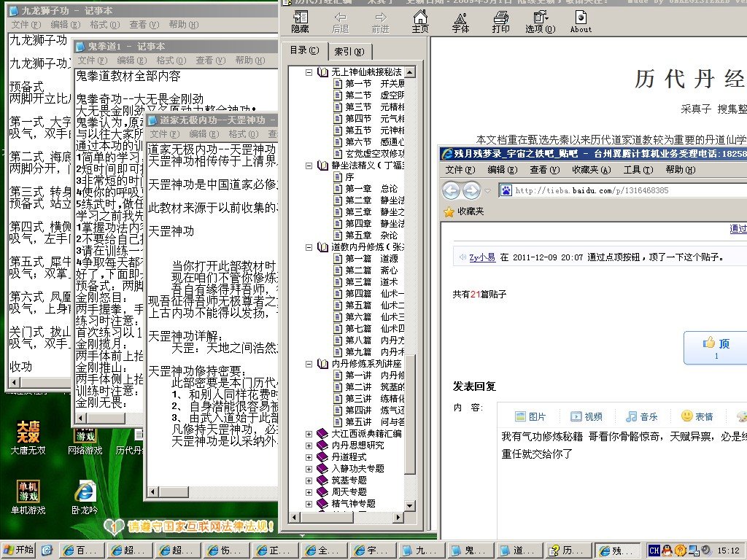Click left scroll arrow in 道家无极内功 Notepad
This screenshot has height=560, width=747.
[x=153, y=492]
